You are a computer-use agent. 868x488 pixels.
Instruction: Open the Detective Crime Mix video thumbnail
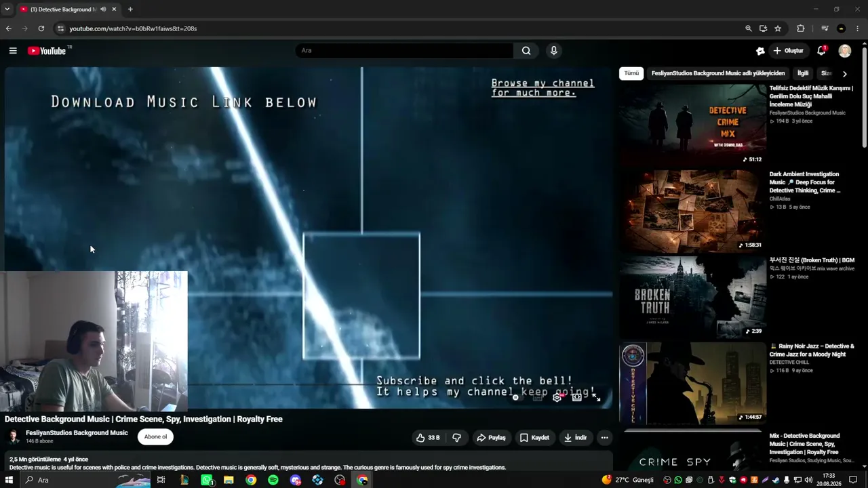pyautogui.click(x=692, y=125)
